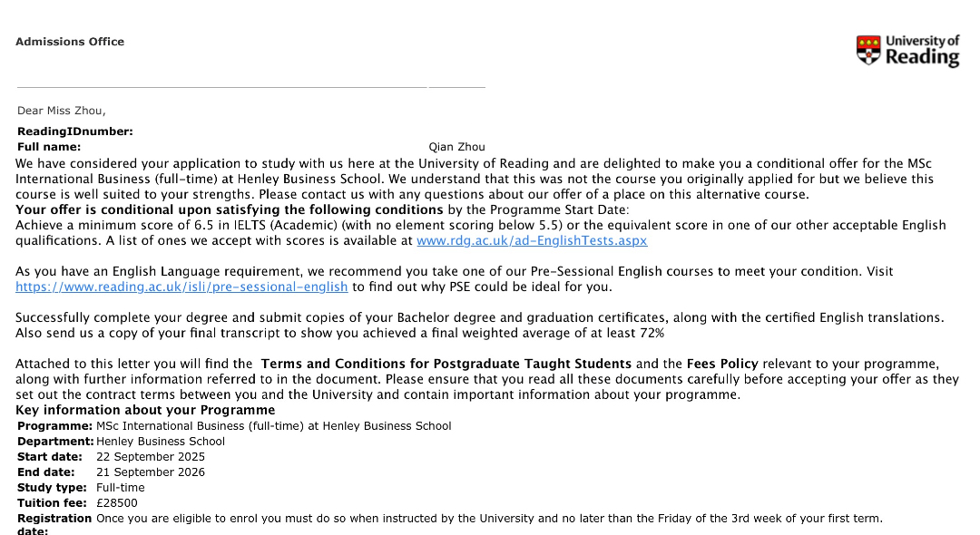Click the Admissions Office header
The height and width of the screenshot is (535, 980).
pos(70,42)
